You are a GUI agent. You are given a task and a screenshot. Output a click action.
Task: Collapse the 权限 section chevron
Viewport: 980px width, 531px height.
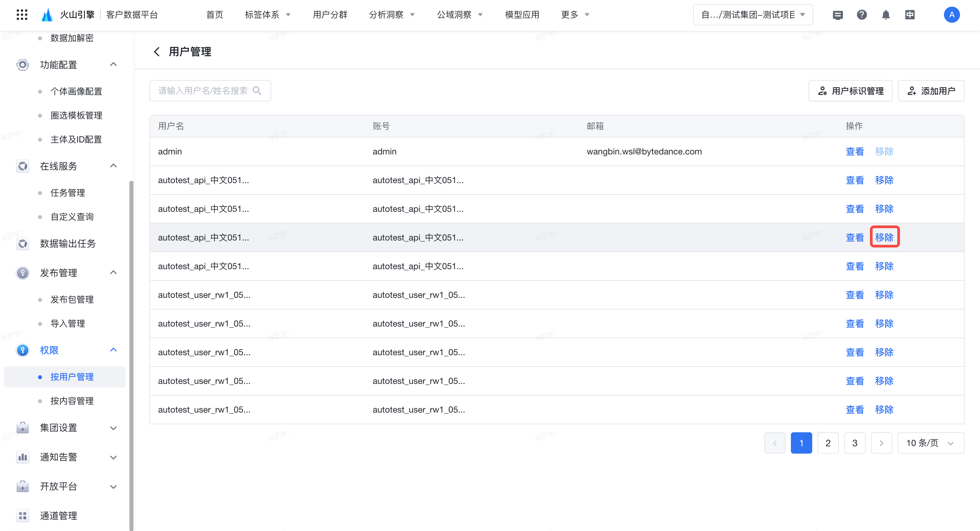tap(113, 350)
